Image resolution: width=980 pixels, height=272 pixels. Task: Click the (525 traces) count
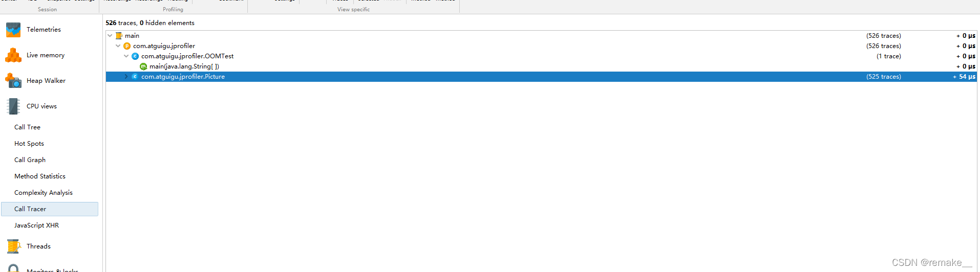tap(884, 77)
